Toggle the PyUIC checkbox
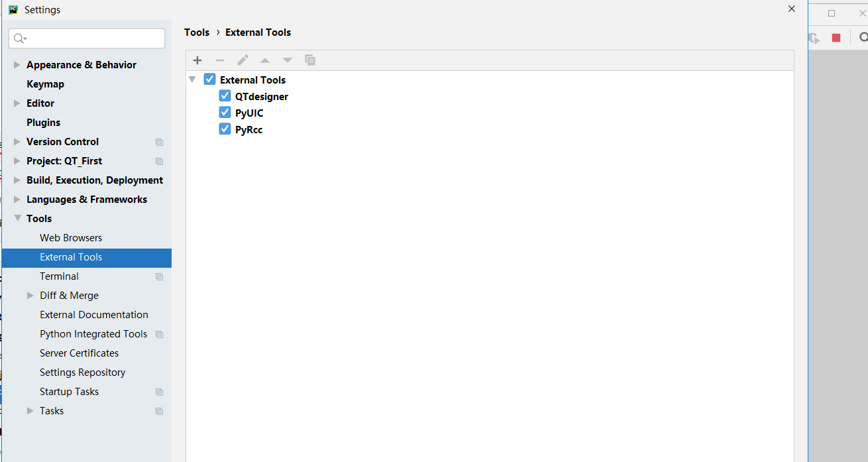The width and height of the screenshot is (868, 462). 225,112
